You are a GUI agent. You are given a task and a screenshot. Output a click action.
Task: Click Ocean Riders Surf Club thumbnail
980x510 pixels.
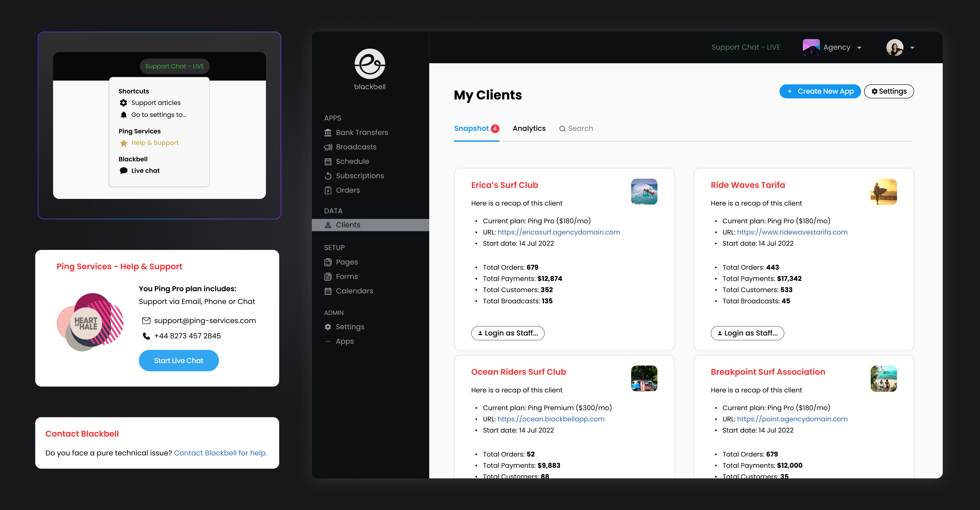coord(644,378)
